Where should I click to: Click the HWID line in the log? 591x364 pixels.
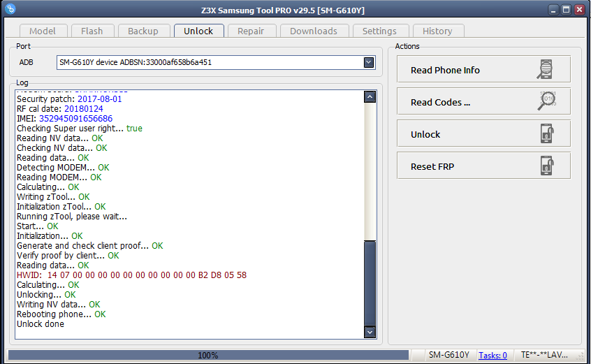tap(131, 275)
